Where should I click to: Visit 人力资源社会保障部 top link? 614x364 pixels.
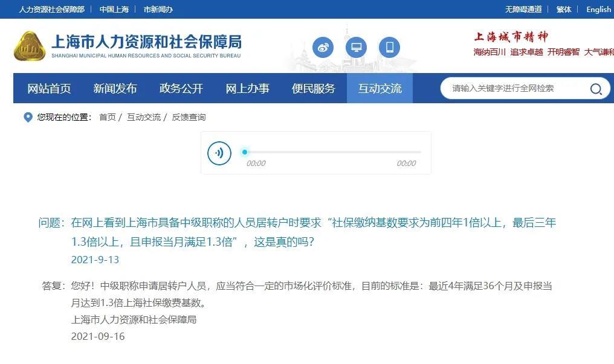52,10
